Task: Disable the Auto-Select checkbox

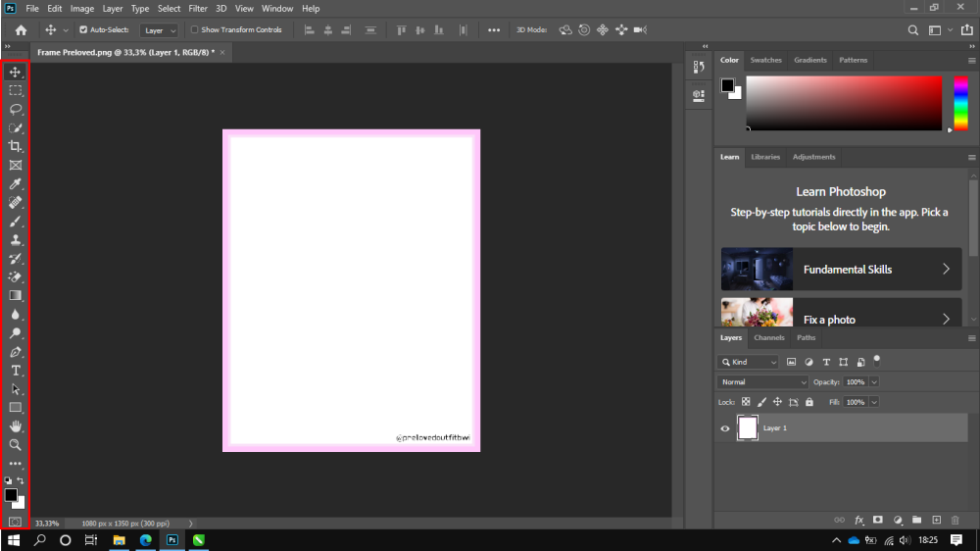Action: tap(82, 30)
